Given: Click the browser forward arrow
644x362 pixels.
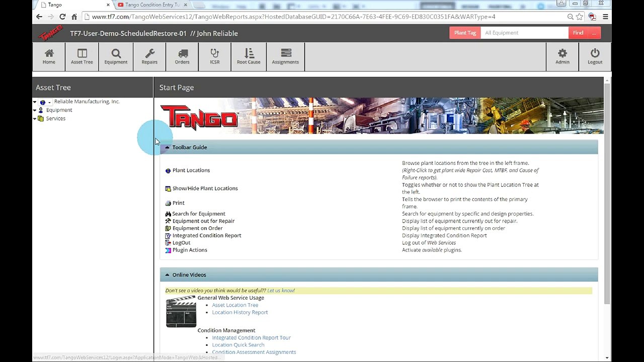Looking at the screenshot, I should tap(51, 17).
